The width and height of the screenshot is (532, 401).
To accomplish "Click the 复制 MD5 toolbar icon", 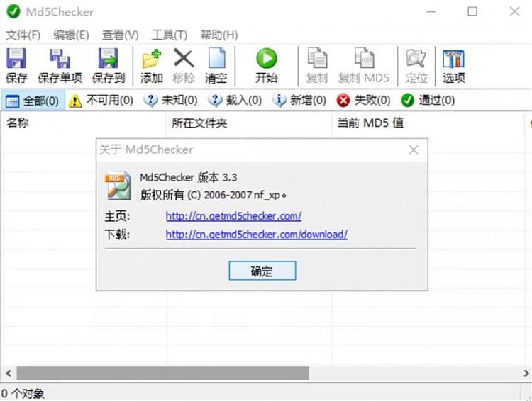I will tap(364, 58).
